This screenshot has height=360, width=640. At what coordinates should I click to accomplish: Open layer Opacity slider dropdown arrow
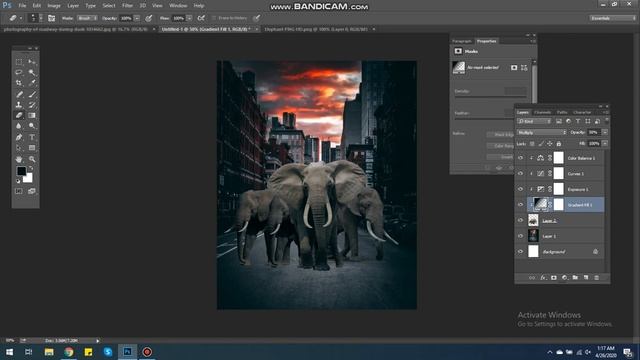point(605,132)
